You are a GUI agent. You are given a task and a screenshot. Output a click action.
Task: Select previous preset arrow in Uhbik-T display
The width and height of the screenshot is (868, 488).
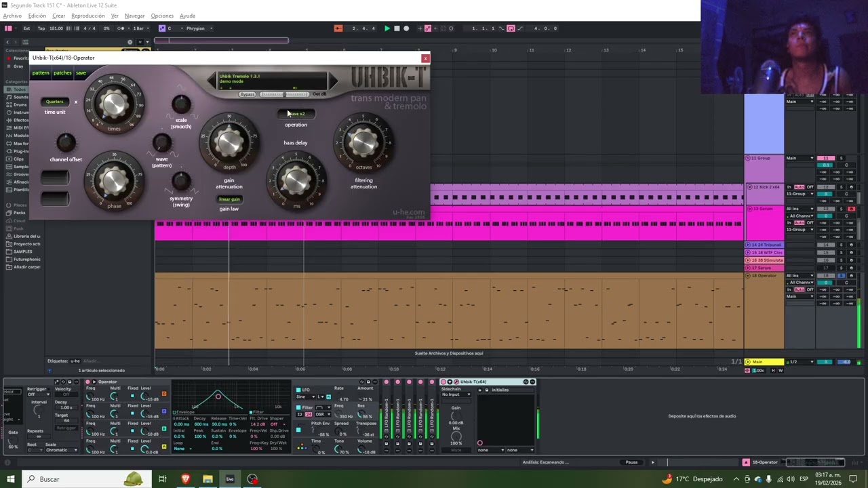[212, 81]
